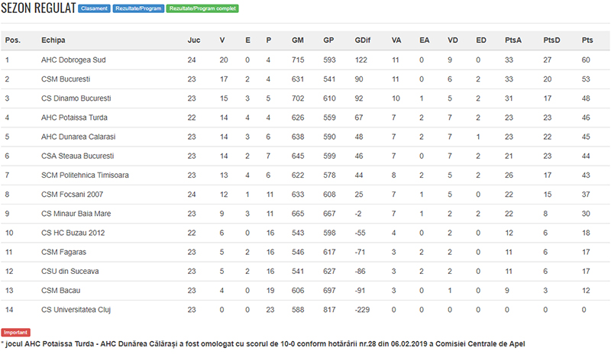Click SCM Politehnica Timisoara team name
611x364 pixels.
(85, 175)
